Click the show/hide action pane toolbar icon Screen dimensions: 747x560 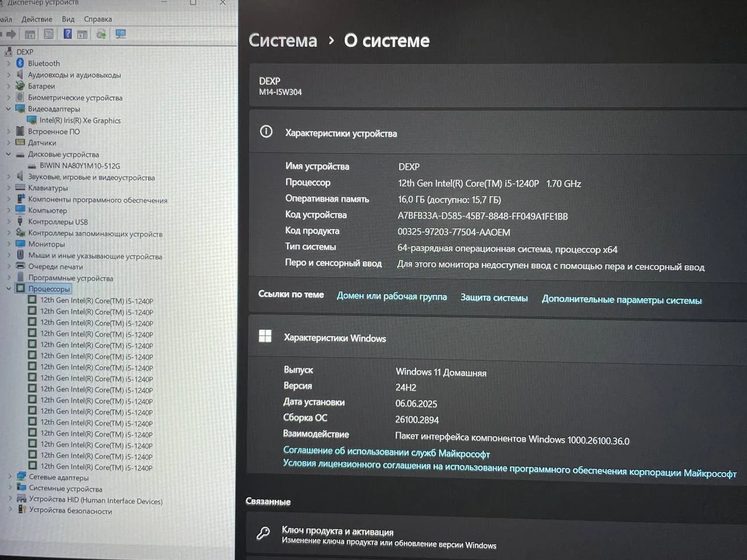tap(82, 34)
